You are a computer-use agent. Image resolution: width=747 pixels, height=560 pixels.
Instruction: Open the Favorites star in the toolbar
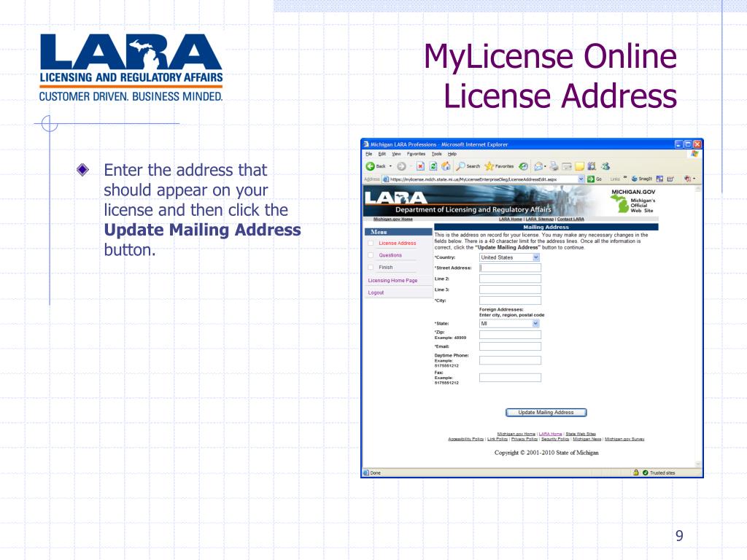499,166
